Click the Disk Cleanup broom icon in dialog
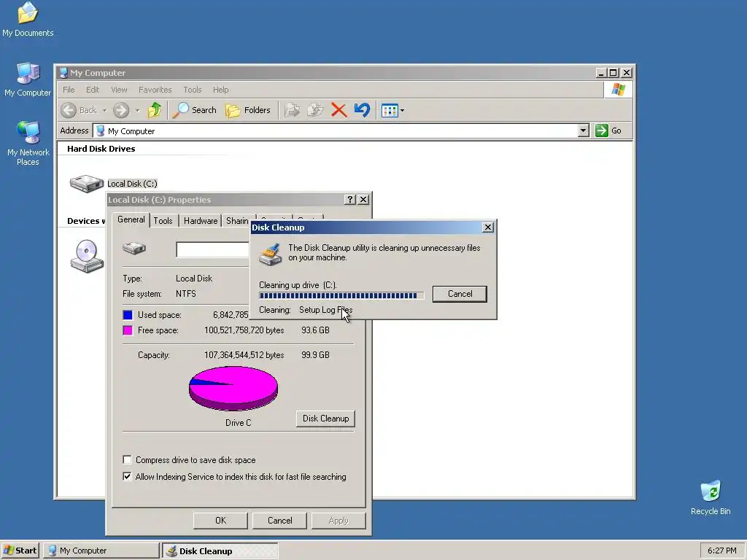This screenshot has width=747, height=560. [x=270, y=254]
